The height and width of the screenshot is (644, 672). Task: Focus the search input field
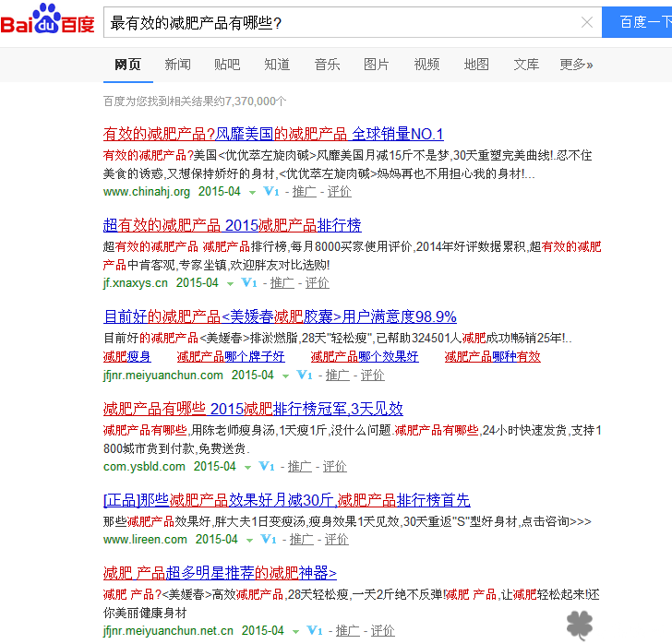point(342,22)
